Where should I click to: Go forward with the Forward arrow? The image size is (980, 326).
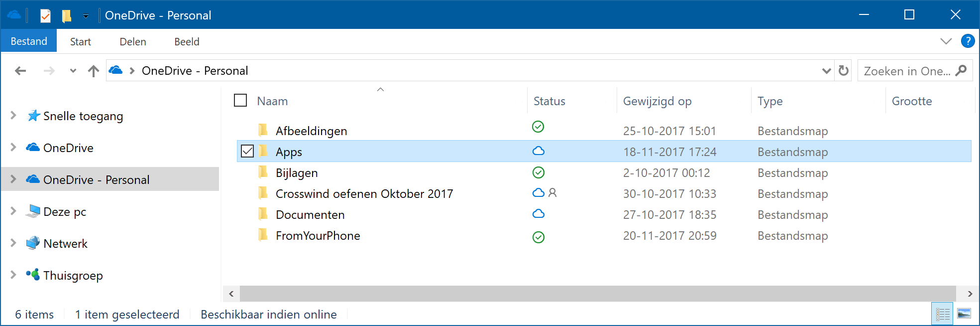click(49, 71)
